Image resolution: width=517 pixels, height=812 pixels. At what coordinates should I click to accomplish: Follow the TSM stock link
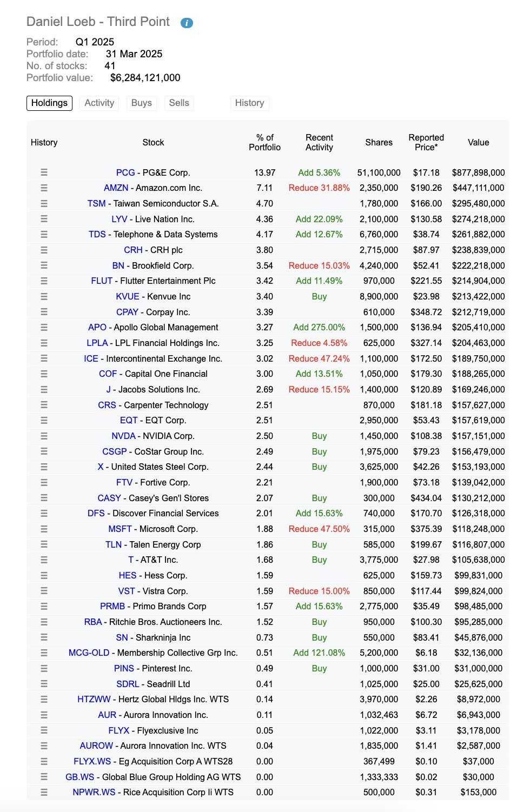97,203
